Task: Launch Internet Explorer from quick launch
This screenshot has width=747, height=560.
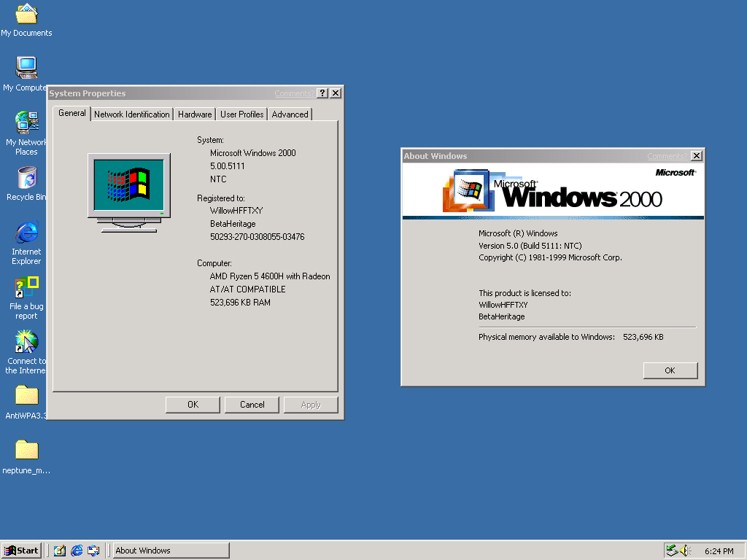Action: (76, 551)
